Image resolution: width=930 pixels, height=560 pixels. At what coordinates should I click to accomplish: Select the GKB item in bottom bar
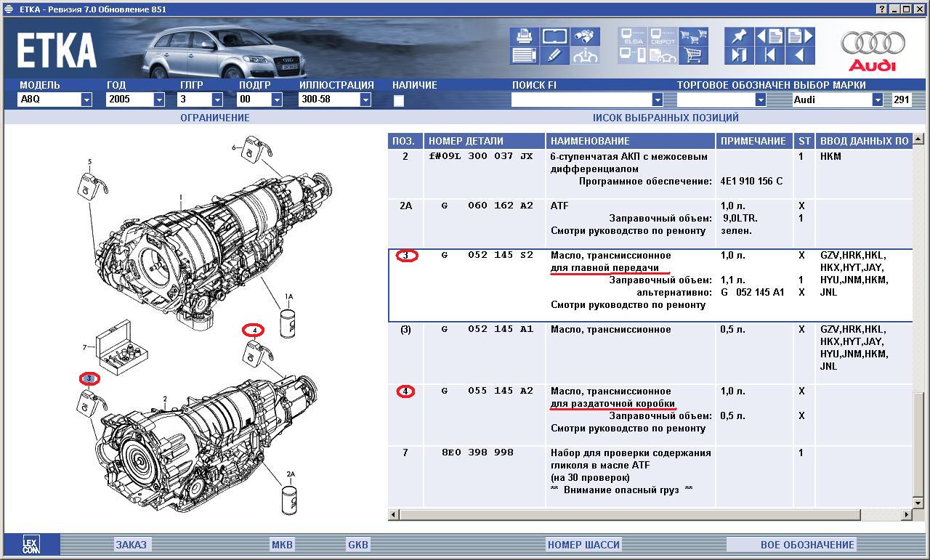click(x=357, y=545)
